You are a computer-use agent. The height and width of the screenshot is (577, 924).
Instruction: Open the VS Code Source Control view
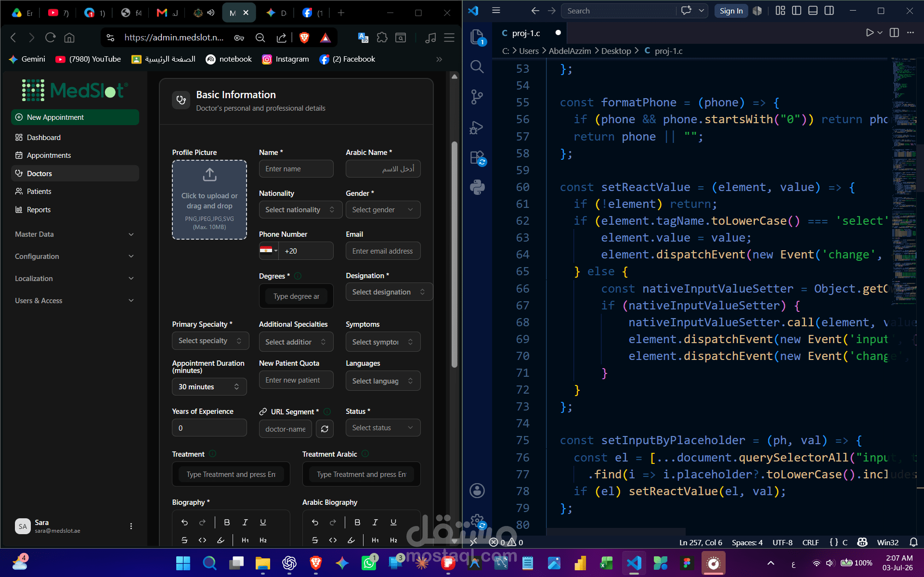click(477, 97)
